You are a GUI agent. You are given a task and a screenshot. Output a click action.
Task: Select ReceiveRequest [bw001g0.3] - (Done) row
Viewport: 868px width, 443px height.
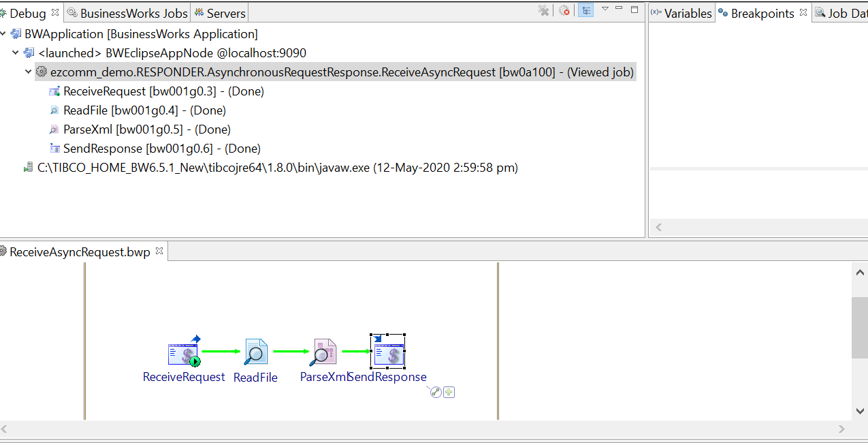click(x=163, y=91)
